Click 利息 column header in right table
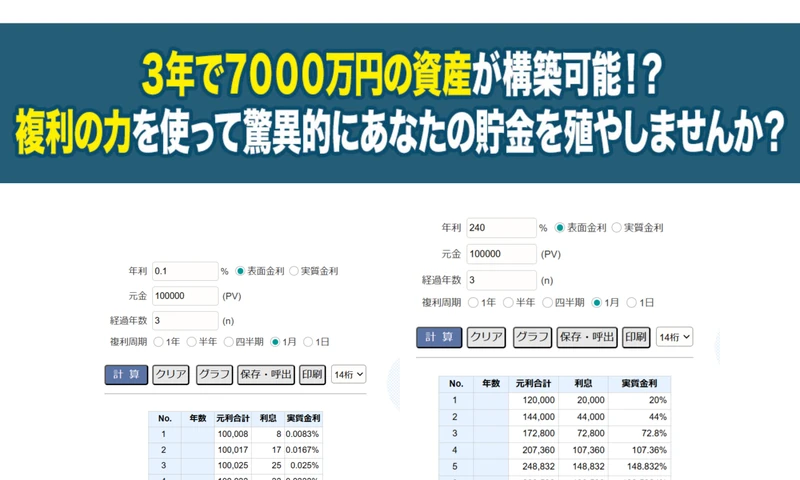 (583, 384)
